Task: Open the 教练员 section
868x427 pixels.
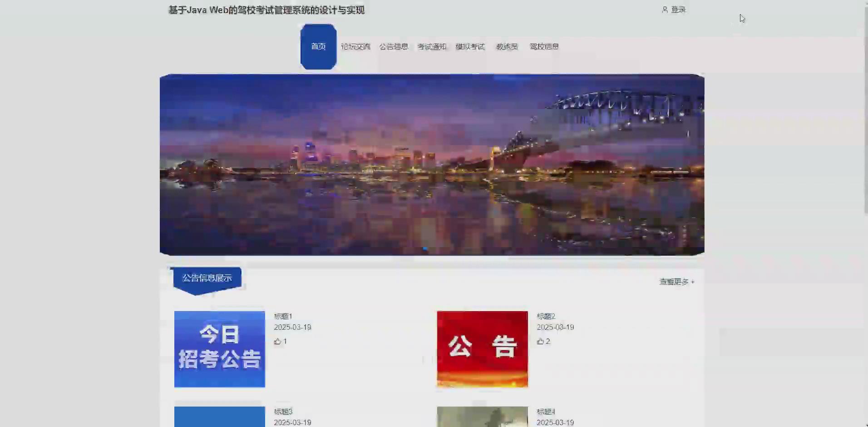Action: pyautogui.click(x=507, y=46)
